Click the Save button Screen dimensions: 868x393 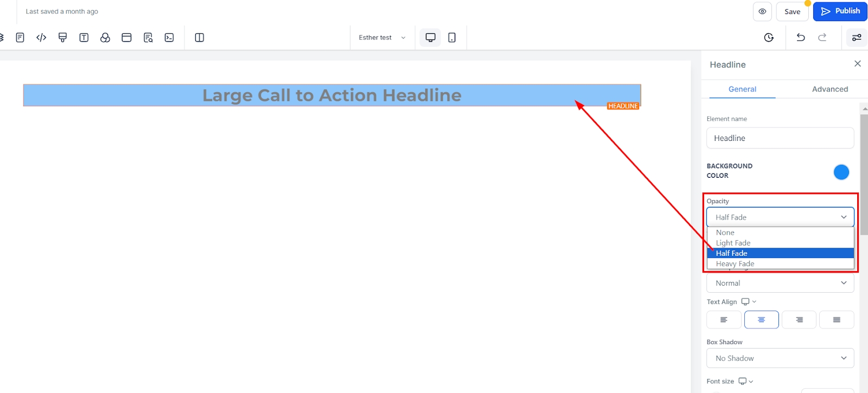pyautogui.click(x=792, y=11)
